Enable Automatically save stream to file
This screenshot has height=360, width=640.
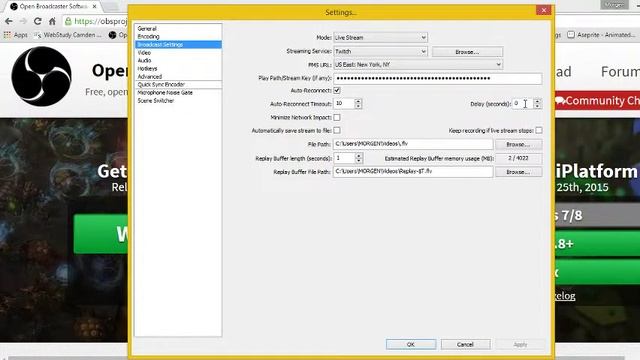tap(337, 130)
